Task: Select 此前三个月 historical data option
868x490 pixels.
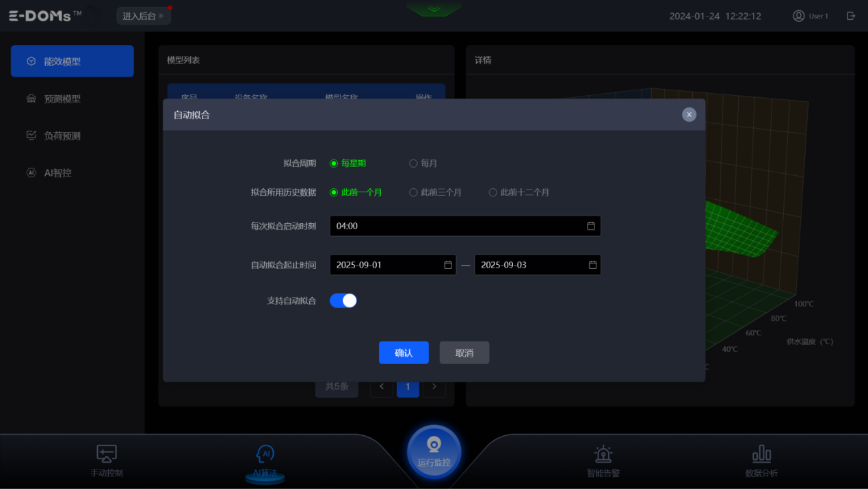Action: 413,193
